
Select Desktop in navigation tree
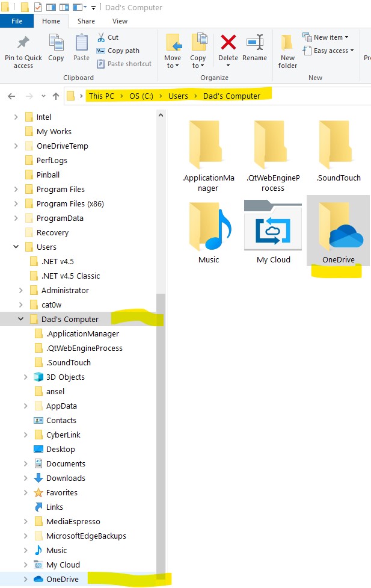(60, 449)
